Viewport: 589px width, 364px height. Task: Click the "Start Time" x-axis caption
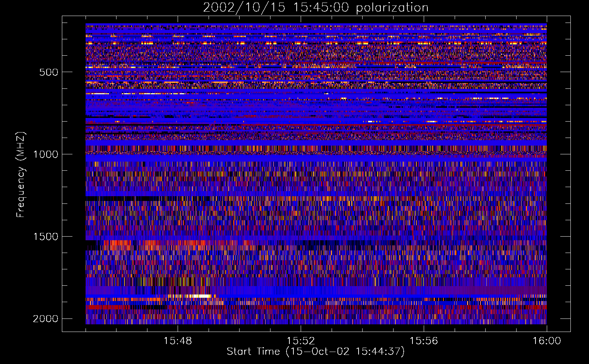(x=253, y=352)
